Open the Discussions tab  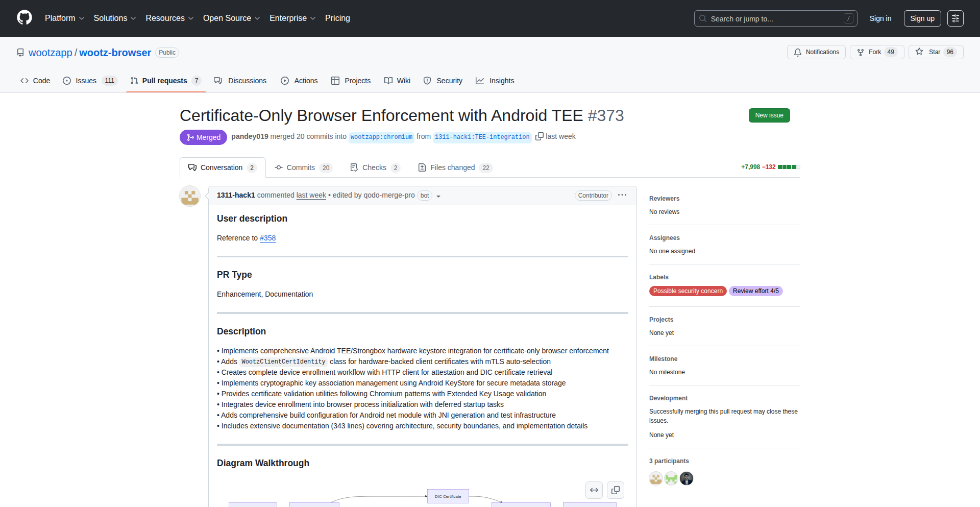click(x=240, y=81)
